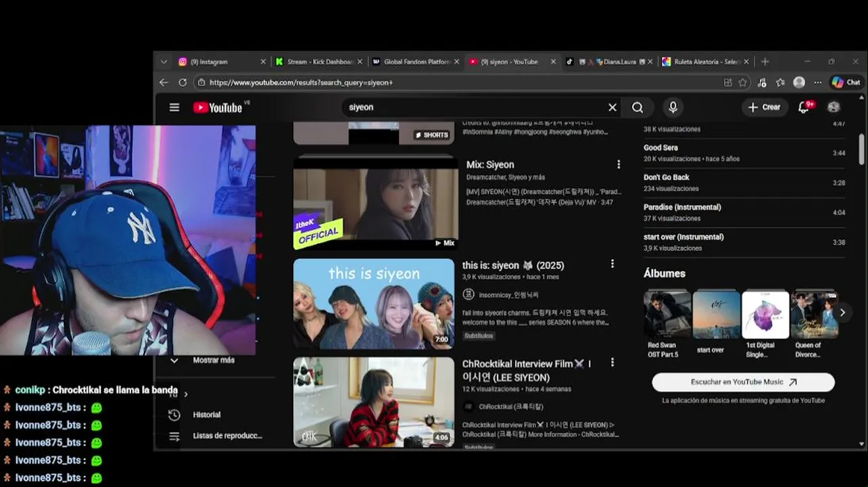Open the Historial clock icon
Screen dimensions: 868x487
[174, 415]
